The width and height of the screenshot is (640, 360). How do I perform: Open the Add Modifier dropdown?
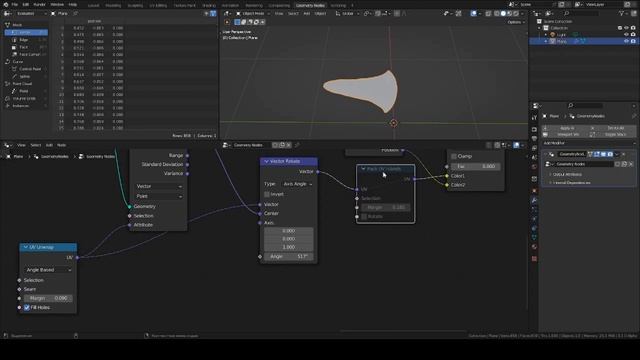point(589,143)
